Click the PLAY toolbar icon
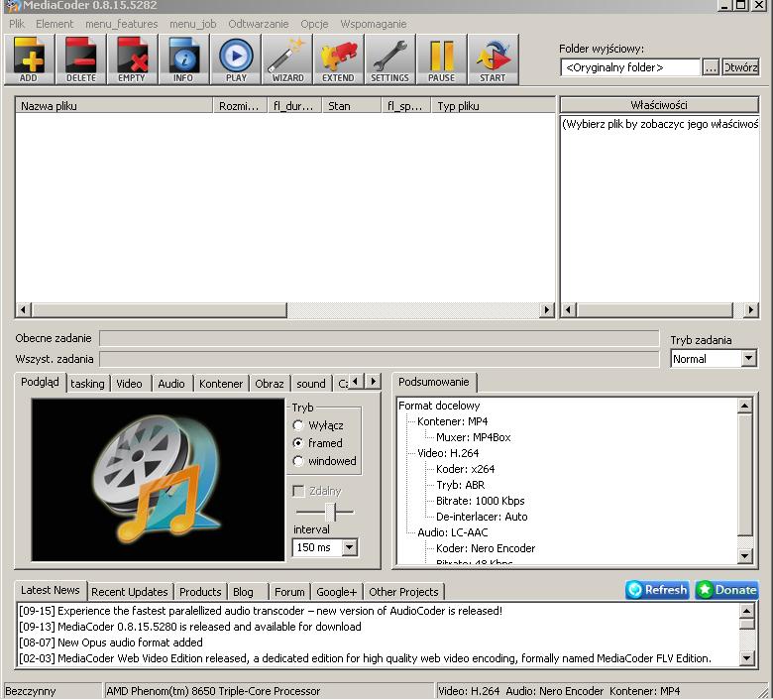The image size is (773, 700). tap(236, 59)
